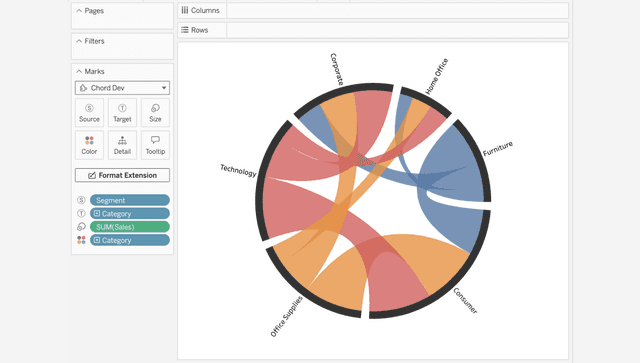Open the Size mark card
The width and height of the screenshot is (640, 363).
point(155,112)
